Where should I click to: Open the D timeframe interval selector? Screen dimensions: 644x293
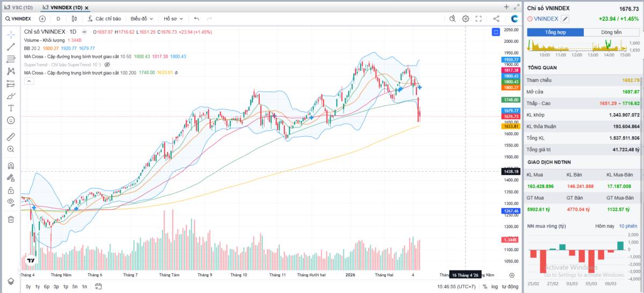(58, 18)
